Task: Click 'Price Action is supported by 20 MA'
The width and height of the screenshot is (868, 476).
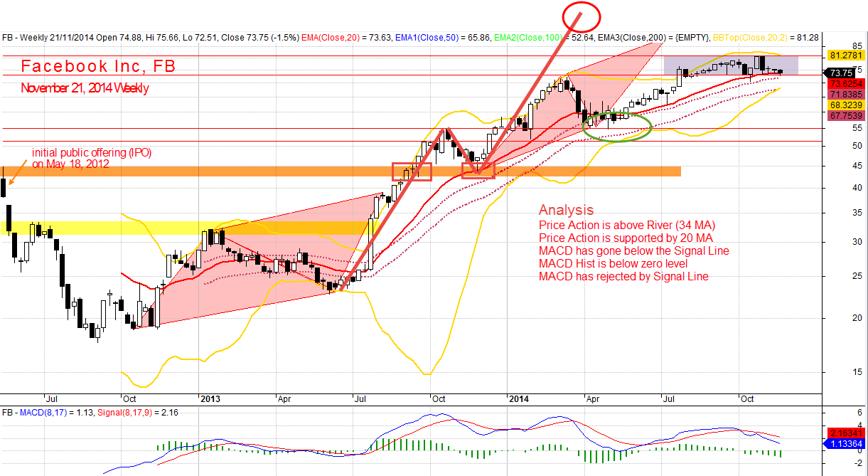Action: coord(626,238)
